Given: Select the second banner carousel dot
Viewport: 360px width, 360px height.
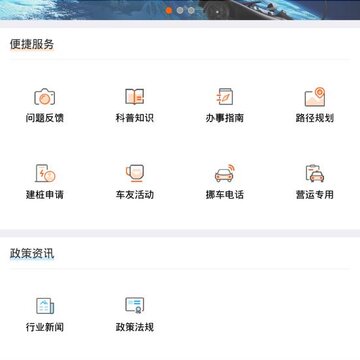Looking at the screenshot, I should 180,10.
